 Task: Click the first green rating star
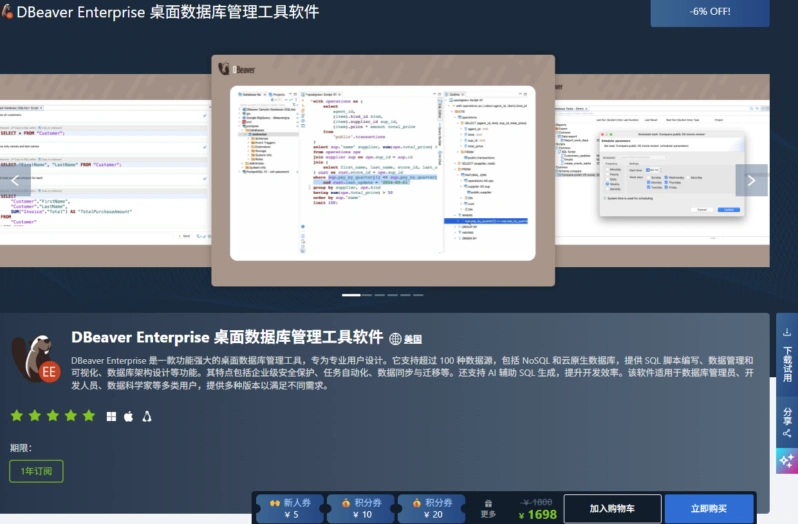tap(17, 416)
